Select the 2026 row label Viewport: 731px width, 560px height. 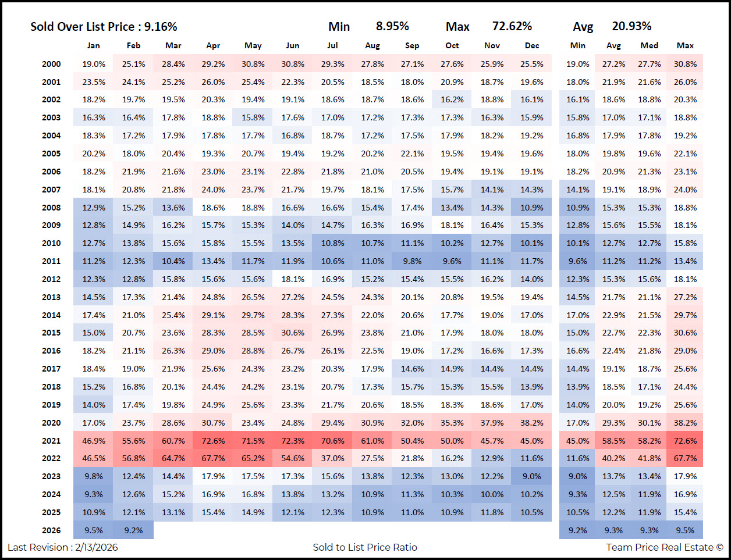(x=51, y=530)
